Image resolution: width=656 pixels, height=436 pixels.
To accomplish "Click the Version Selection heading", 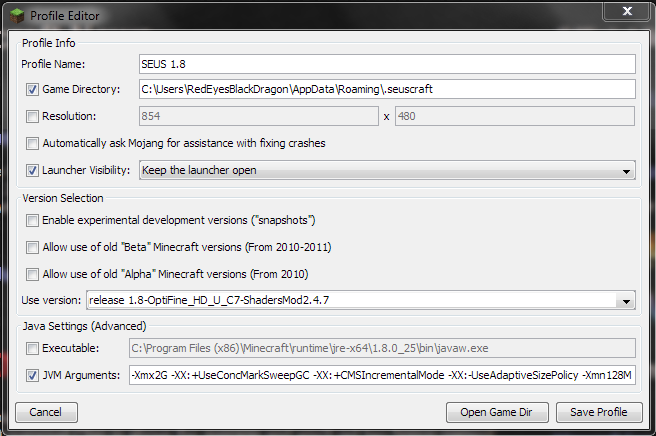I will (x=63, y=198).
